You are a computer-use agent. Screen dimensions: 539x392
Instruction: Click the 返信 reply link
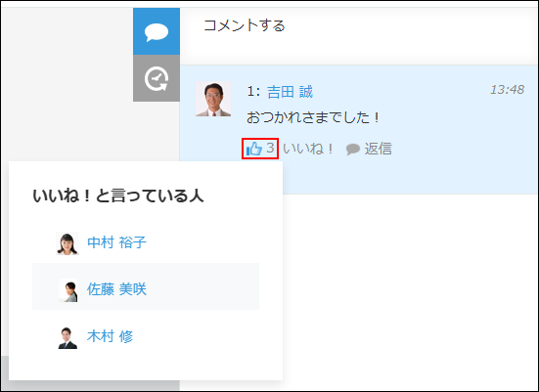point(369,149)
